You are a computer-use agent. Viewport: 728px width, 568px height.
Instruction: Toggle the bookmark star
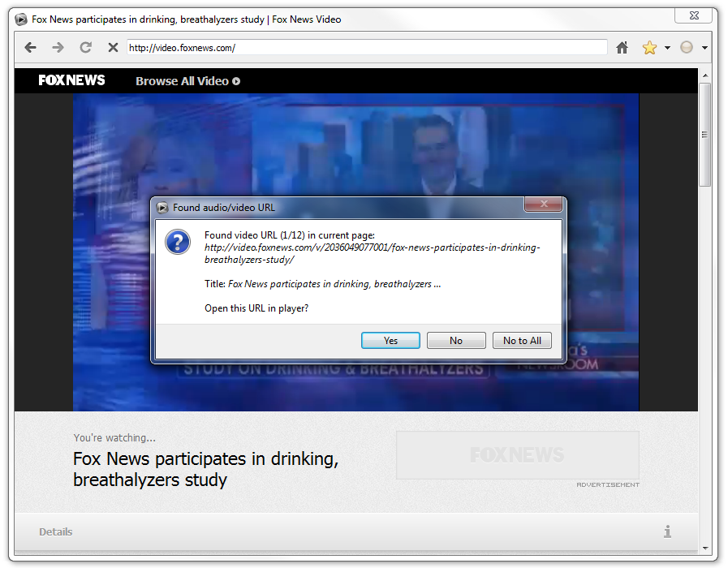coord(648,47)
